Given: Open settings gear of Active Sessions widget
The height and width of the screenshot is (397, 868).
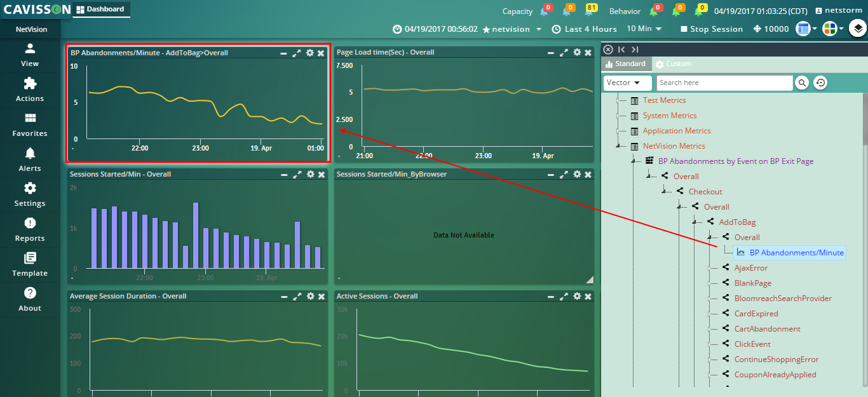Looking at the screenshot, I should tap(577, 296).
